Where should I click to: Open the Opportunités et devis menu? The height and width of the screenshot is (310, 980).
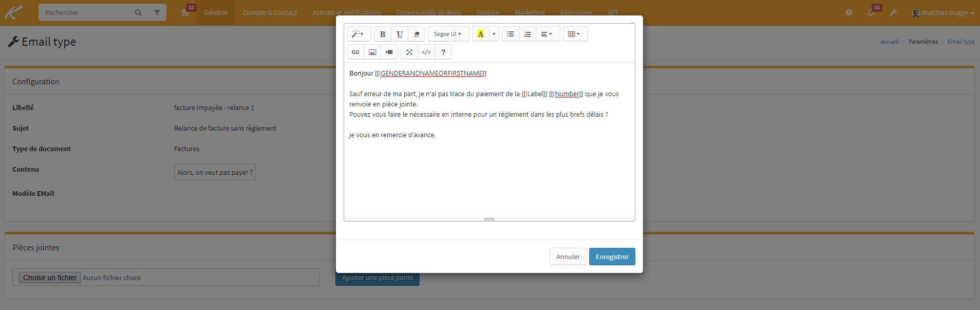click(x=429, y=12)
